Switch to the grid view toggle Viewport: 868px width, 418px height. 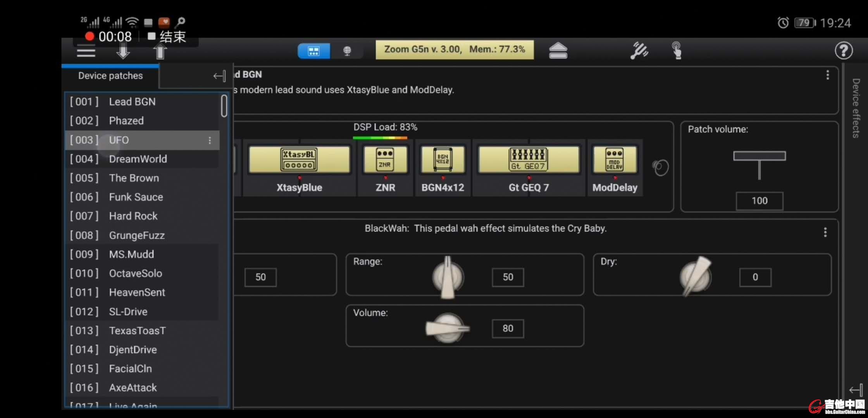coord(314,51)
